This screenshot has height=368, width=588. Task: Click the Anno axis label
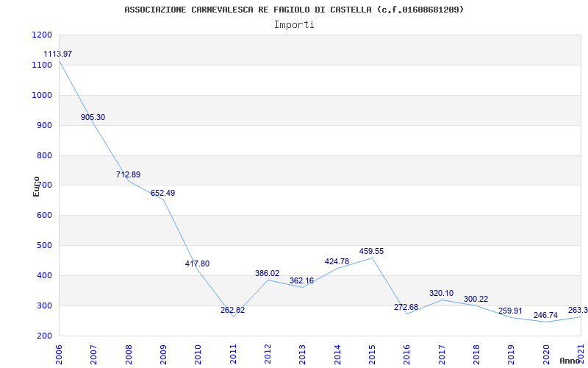coord(570,361)
